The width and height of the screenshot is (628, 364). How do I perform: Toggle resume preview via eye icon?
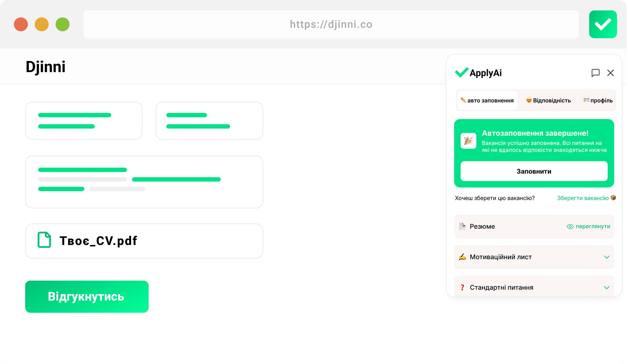(570, 227)
